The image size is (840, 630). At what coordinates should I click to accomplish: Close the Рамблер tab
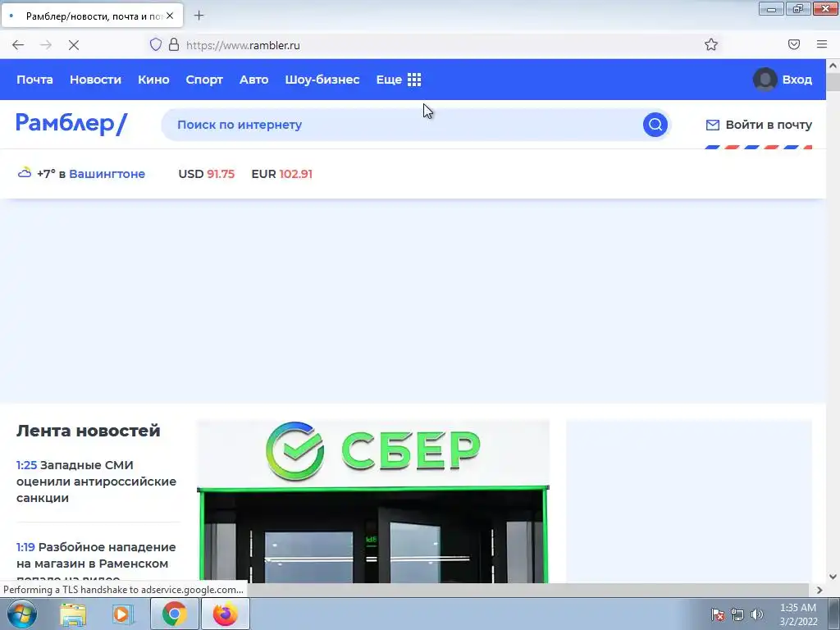coord(170,16)
